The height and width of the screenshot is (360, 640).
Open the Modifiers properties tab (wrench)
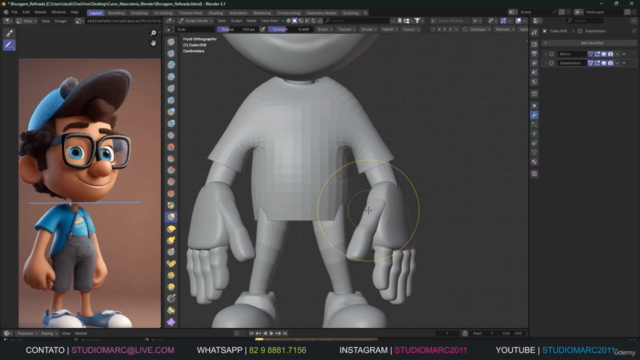(534, 115)
